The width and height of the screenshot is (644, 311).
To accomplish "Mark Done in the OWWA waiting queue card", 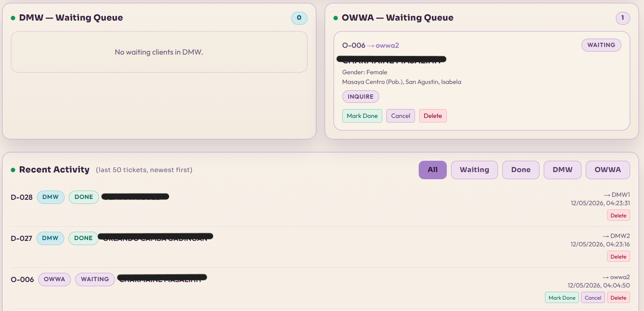I will (x=362, y=116).
